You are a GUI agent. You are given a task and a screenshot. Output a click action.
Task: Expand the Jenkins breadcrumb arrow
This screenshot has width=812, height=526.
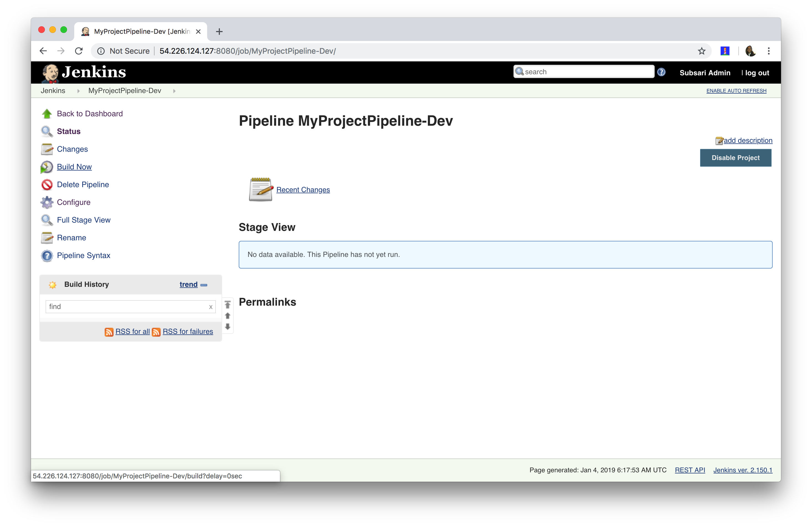click(x=78, y=91)
